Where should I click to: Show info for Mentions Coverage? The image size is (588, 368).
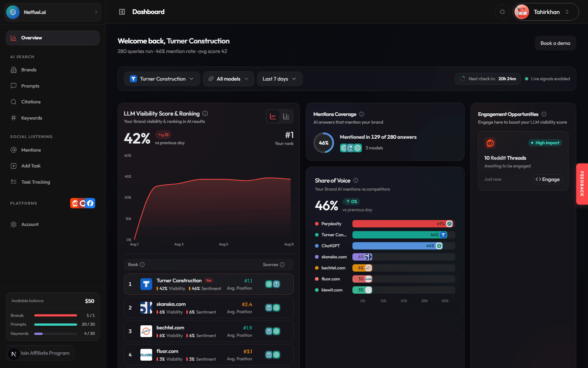point(362,114)
